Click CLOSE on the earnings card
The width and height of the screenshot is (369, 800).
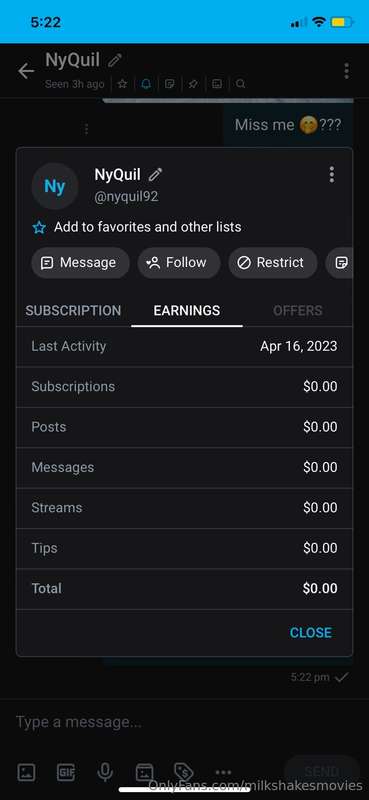(311, 633)
